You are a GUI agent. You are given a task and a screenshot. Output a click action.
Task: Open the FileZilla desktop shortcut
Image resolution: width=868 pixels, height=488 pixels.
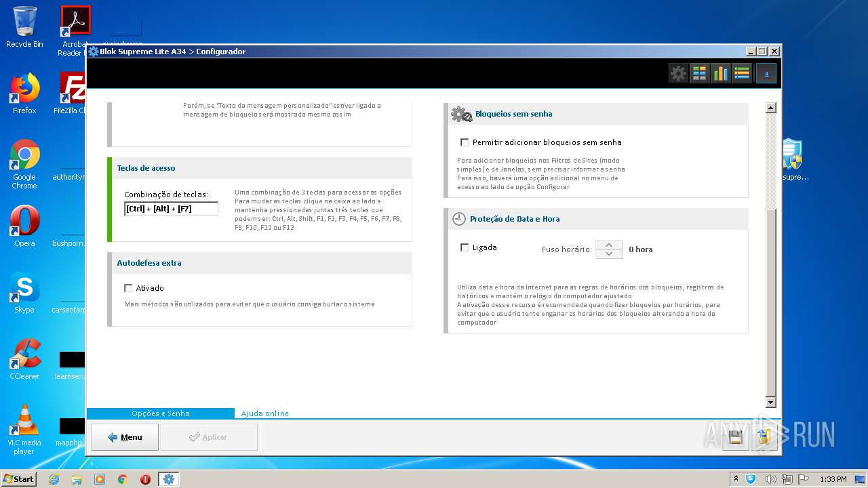(x=73, y=94)
